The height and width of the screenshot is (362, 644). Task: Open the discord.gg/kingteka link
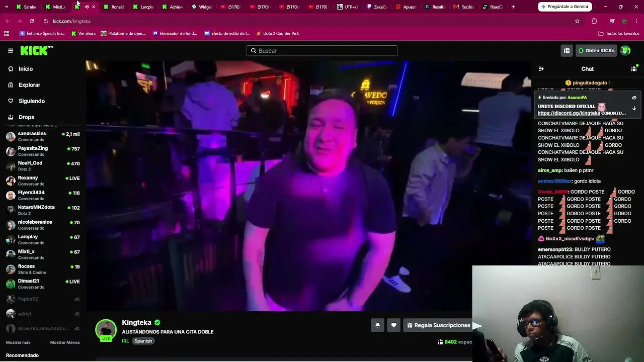coord(569,113)
